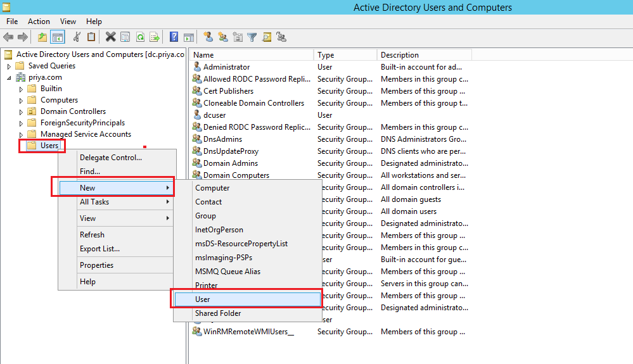Viewport: 633px width, 364px height.
Task: Open the Help menu in menu bar
Action: pos(94,22)
